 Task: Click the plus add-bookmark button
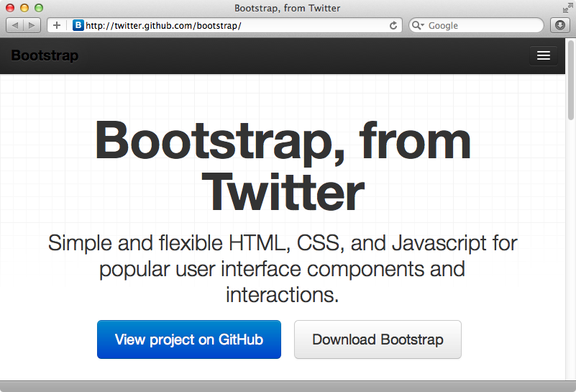point(57,25)
